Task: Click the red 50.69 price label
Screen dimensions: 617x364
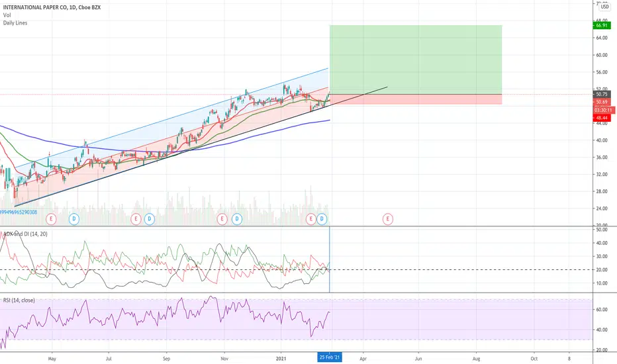Action: [602, 102]
